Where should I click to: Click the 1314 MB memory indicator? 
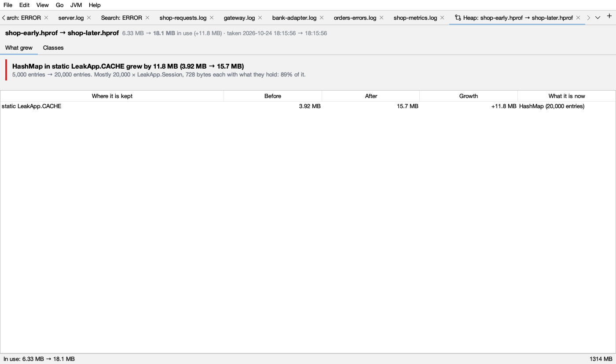[601, 359]
